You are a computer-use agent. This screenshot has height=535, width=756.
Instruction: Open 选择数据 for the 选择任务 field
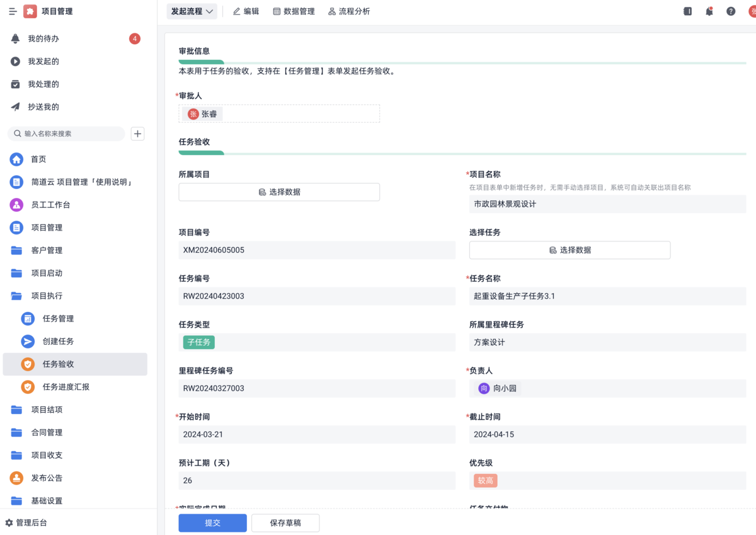click(570, 250)
